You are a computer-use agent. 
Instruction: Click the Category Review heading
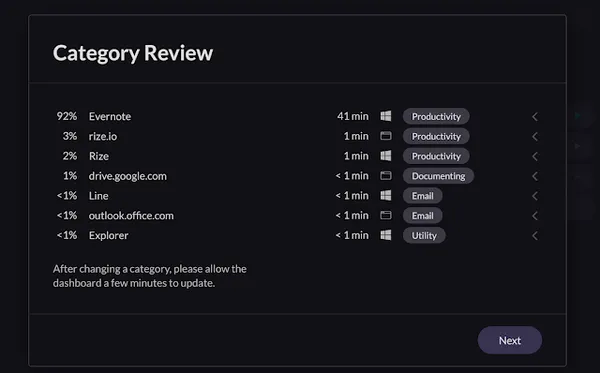pos(133,53)
